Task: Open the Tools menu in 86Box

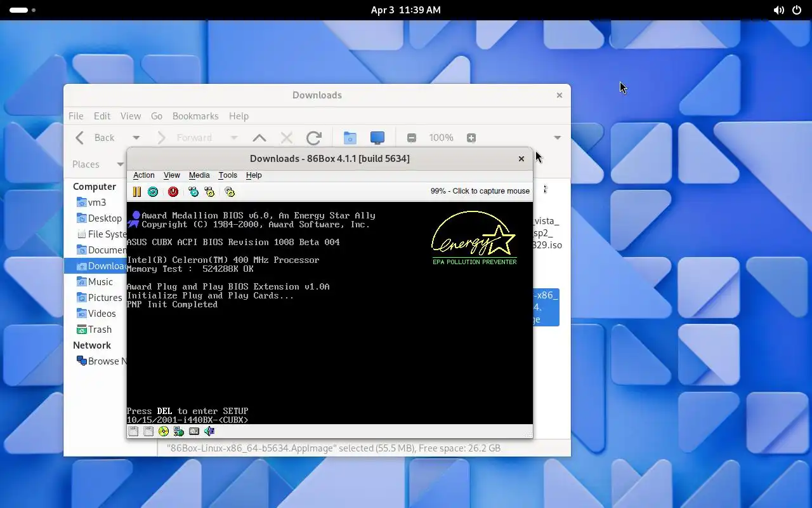Action: (228, 175)
